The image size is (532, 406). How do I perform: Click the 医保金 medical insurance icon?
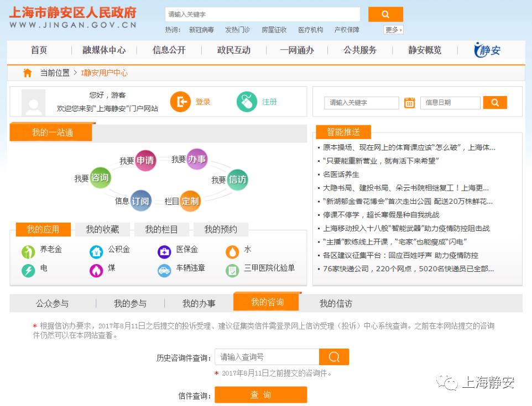point(164,251)
